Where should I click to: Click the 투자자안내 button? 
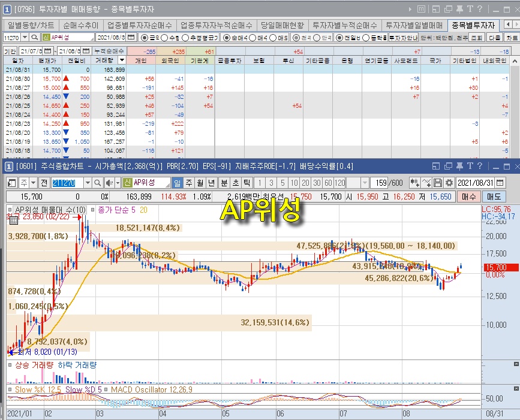pos(404,38)
